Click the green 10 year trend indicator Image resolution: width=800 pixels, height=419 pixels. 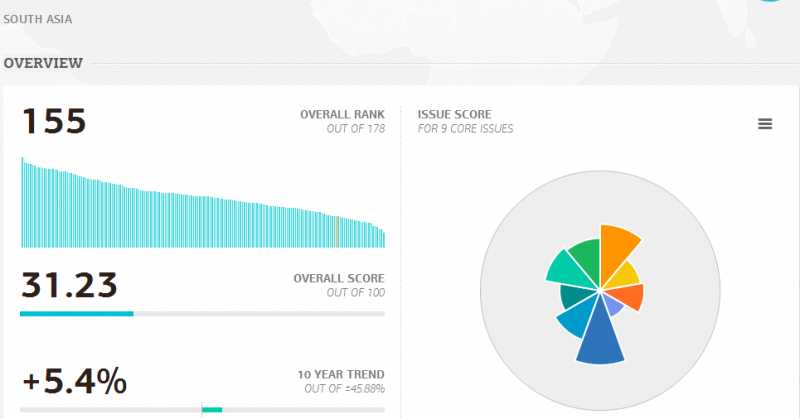click(x=212, y=409)
